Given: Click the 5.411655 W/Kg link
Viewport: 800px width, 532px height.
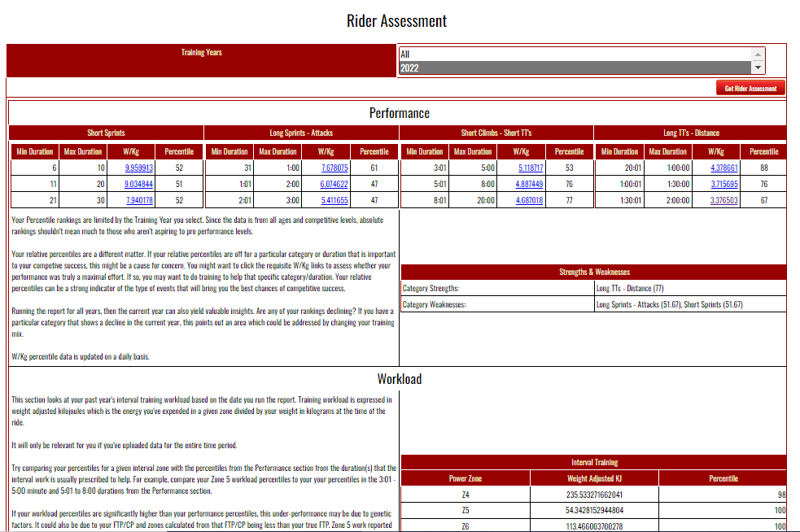Looking at the screenshot, I should [334, 200].
